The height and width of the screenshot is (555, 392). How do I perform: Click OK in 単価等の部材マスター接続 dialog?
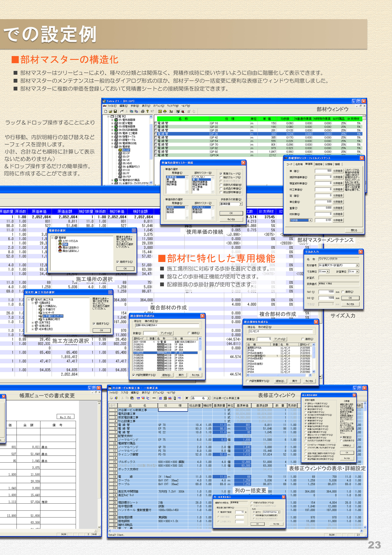231,213
